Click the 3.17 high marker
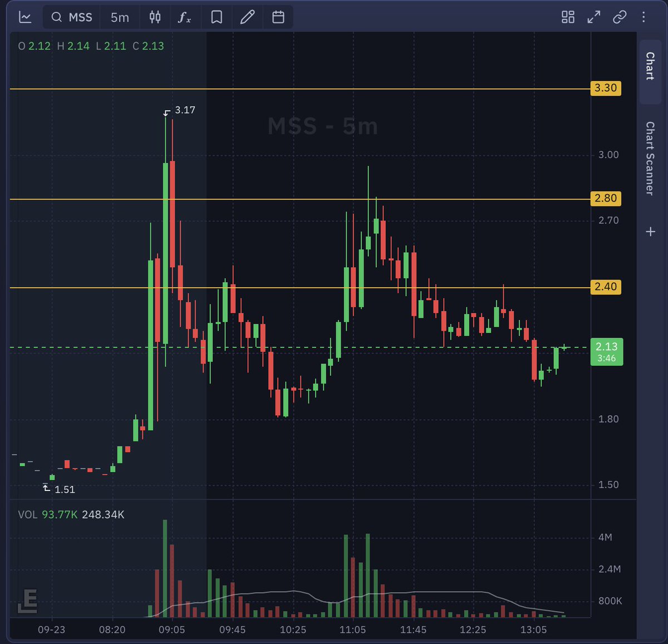This screenshot has width=668, height=644. [179, 111]
